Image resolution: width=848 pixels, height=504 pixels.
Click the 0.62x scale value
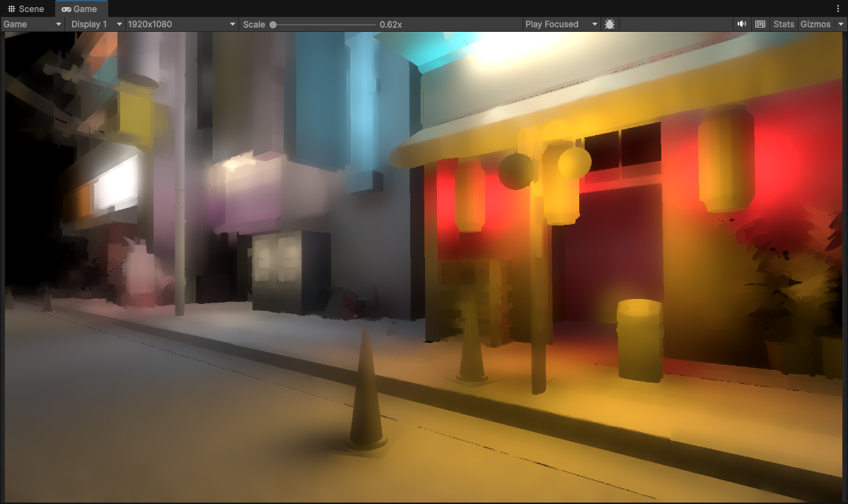click(390, 24)
